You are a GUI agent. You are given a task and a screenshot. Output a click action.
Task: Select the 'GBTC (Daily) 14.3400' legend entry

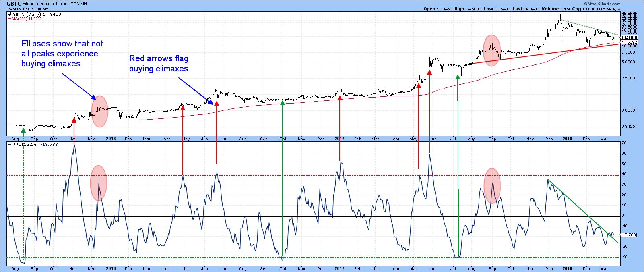tap(37, 14)
